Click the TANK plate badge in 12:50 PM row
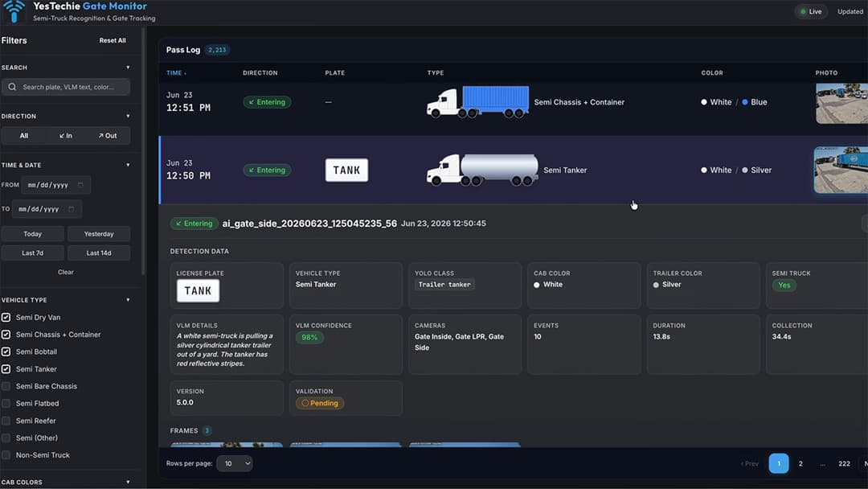The image size is (868, 489). click(346, 170)
